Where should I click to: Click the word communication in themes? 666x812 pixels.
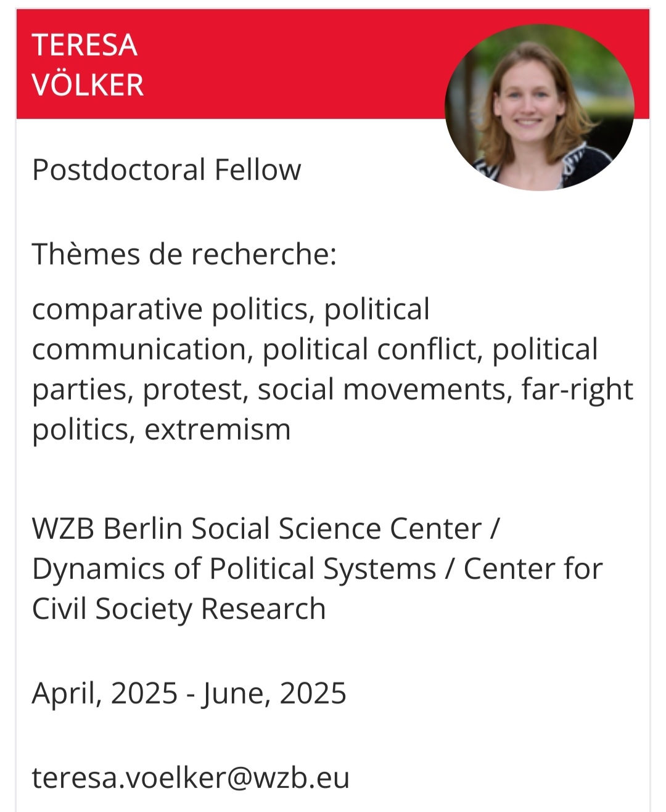(x=139, y=350)
